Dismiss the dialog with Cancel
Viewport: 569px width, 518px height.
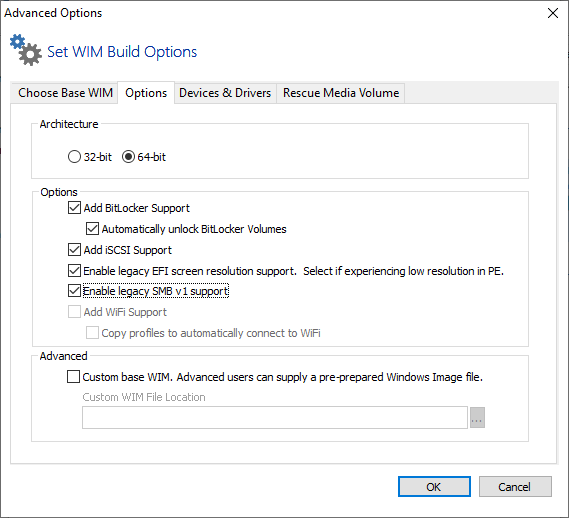tap(515, 486)
